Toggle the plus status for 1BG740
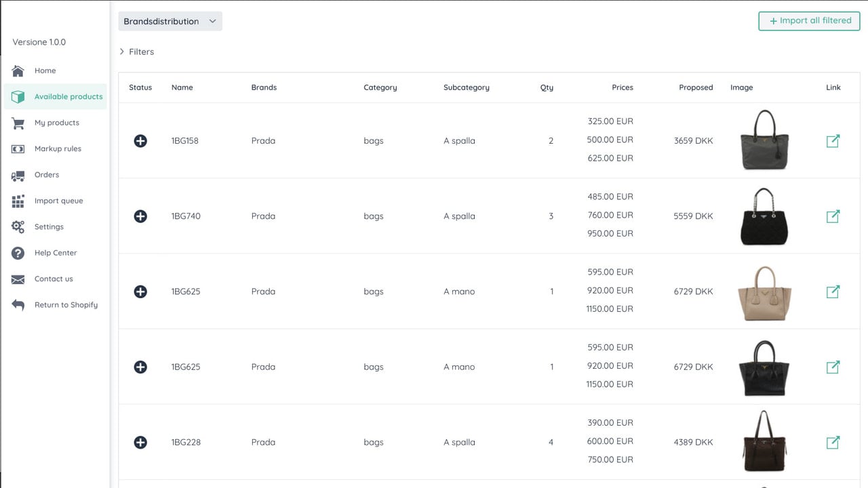The height and width of the screenshot is (488, 868). [140, 216]
